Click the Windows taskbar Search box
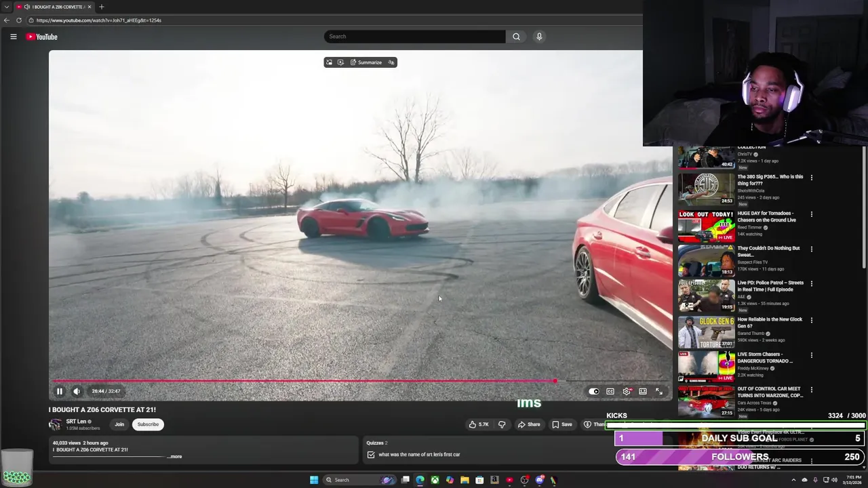This screenshot has height=488, width=868. [359, 480]
